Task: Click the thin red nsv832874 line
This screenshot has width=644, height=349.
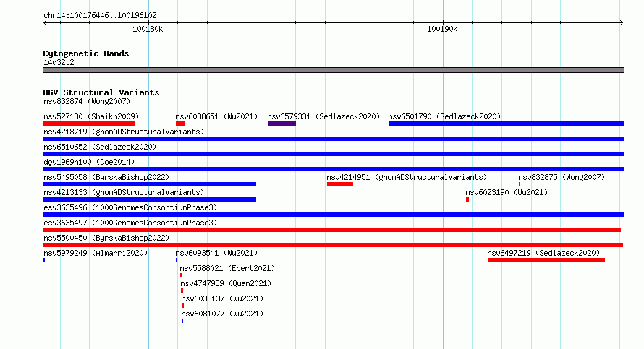Action: (334, 108)
